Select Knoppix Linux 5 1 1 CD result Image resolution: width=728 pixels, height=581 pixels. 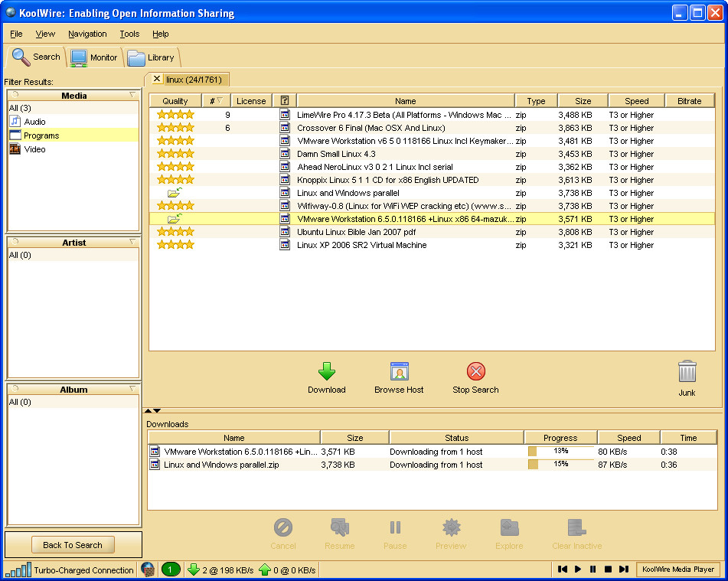(432, 180)
